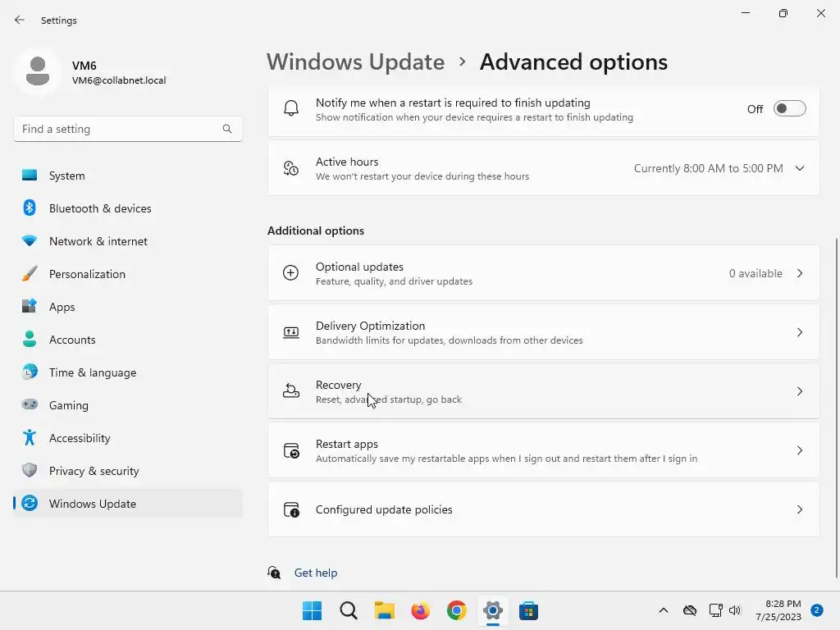The width and height of the screenshot is (840, 630).
Task: Click the Bluetooth icon in sidebar
Action: [30, 208]
